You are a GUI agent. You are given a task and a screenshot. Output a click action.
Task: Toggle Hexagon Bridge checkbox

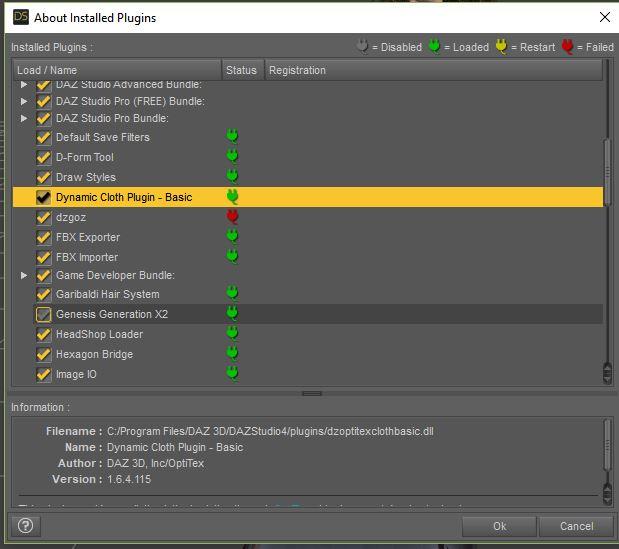(43, 354)
